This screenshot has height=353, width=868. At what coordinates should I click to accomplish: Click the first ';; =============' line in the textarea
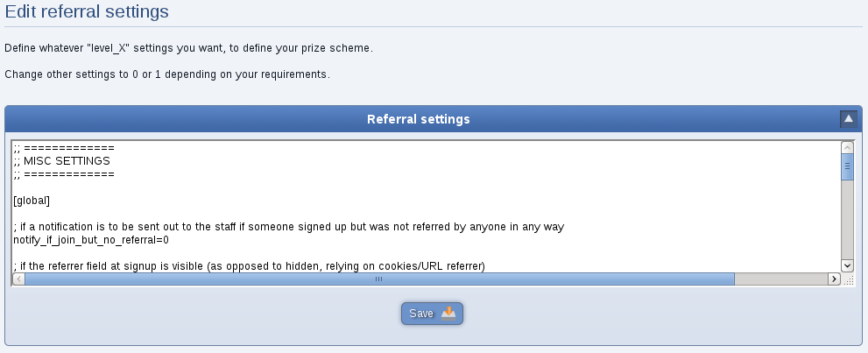64,148
